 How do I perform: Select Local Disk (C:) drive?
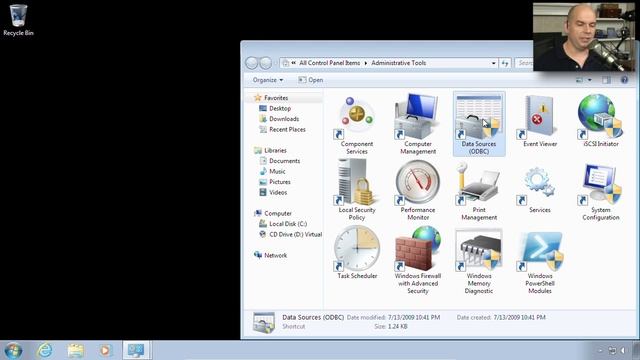pos(288,224)
